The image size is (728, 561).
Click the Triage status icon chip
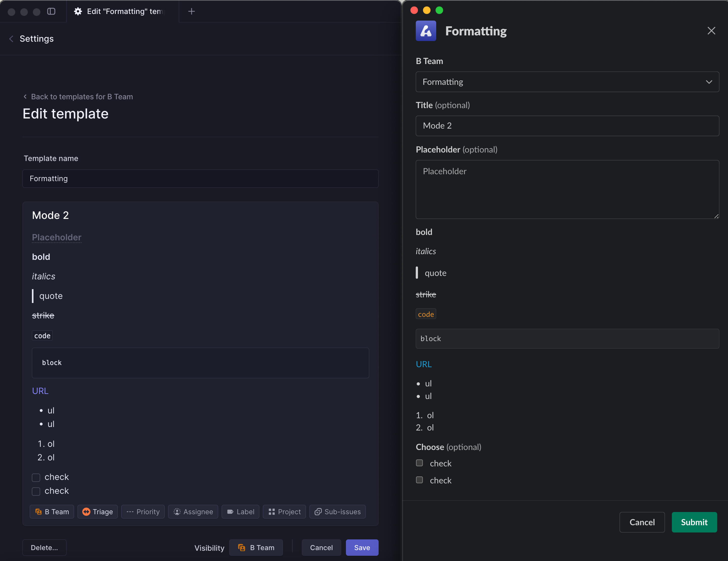click(x=98, y=512)
